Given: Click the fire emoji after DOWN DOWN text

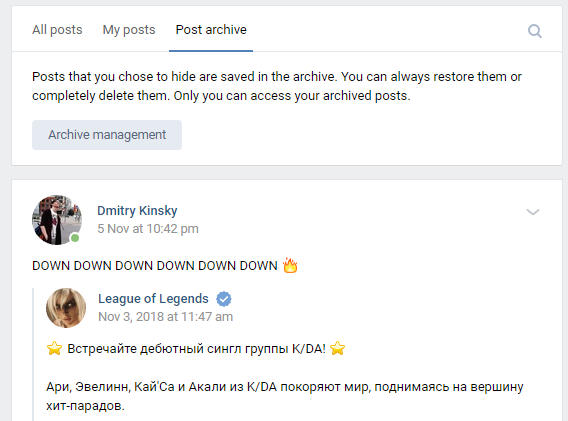Looking at the screenshot, I should click(x=291, y=265).
